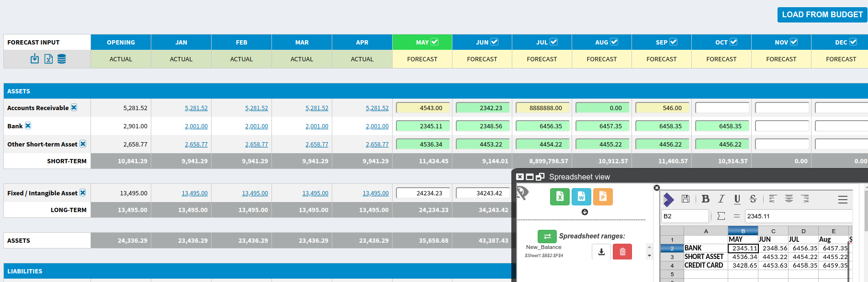Save the spreadsheet with floppy disk icon
Image resolution: width=868 pixels, height=282 pixels.
[686, 199]
